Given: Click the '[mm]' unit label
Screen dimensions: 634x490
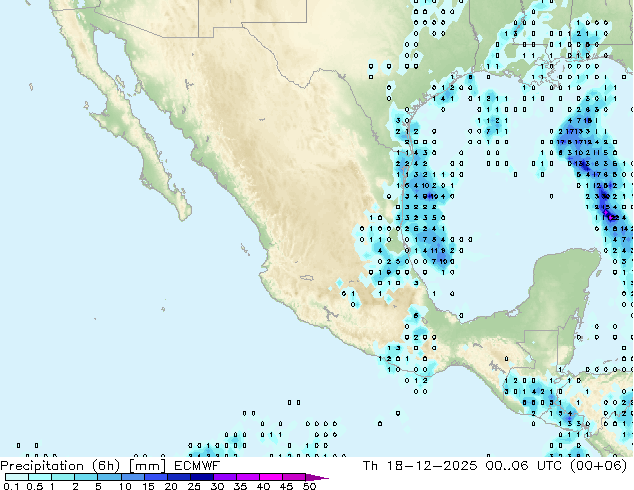Looking at the screenshot, I should coord(147,466).
